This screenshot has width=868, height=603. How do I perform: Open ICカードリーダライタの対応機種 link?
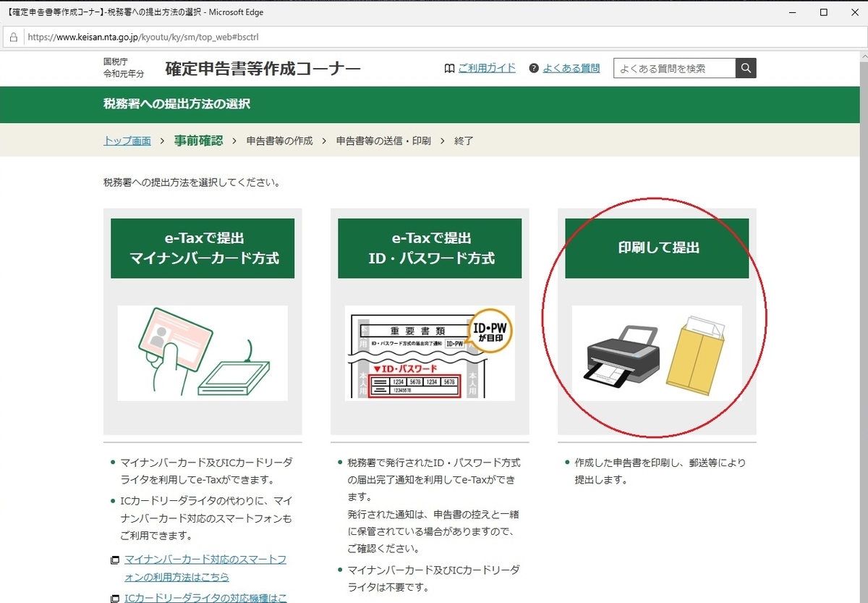pos(205,598)
